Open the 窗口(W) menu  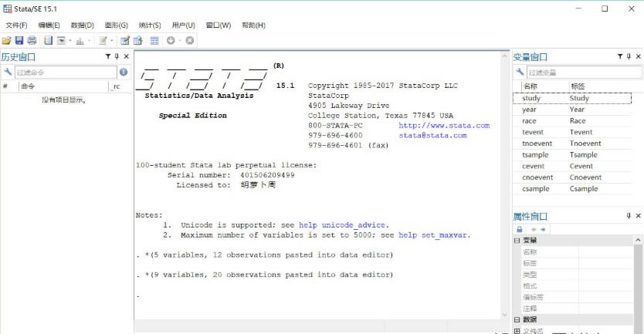218,25
